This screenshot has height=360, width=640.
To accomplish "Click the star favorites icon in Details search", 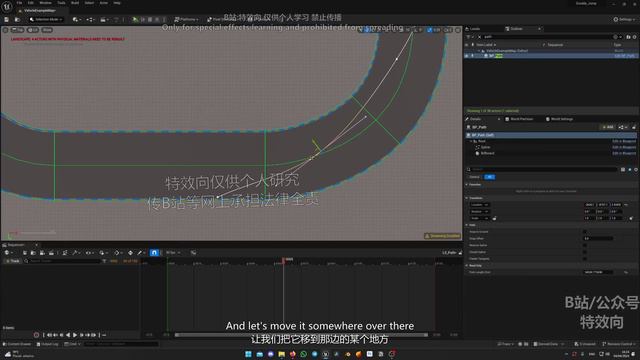I will coord(629,169).
